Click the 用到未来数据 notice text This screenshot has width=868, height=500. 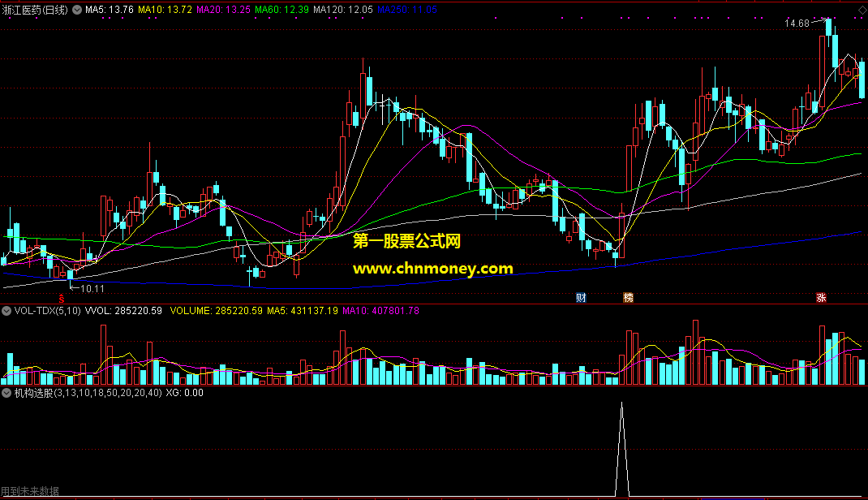click(x=30, y=491)
